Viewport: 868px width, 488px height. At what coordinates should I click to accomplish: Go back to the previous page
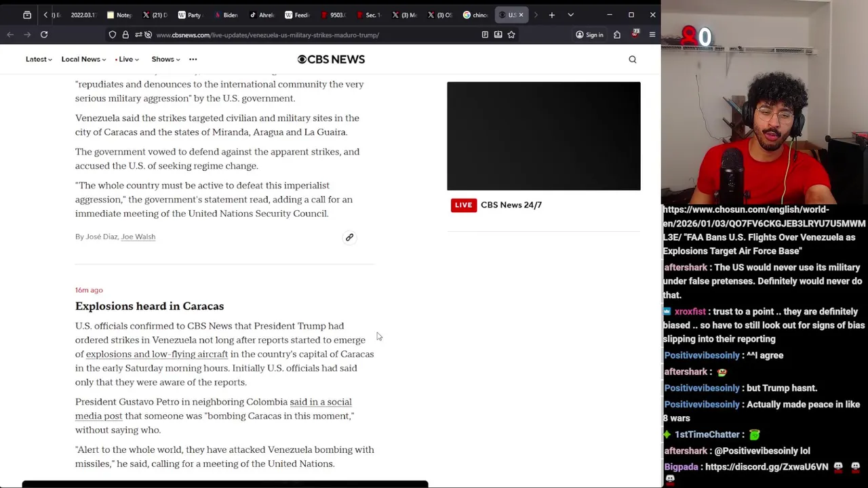[x=10, y=35]
